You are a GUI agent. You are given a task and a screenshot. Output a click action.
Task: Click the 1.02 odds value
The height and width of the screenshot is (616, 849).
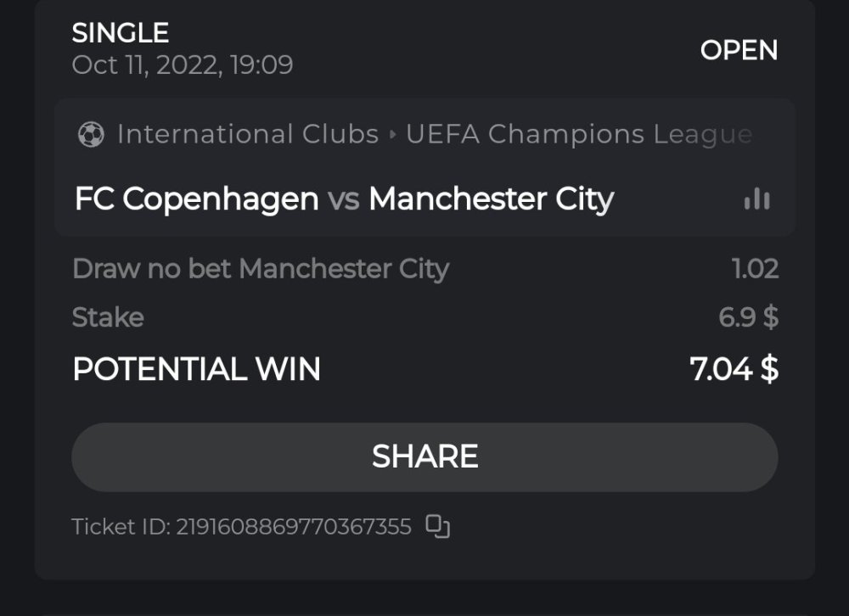tap(755, 269)
